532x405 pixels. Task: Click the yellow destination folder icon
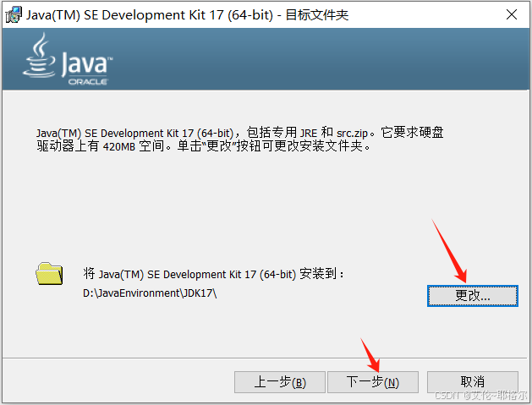pos(49,273)
